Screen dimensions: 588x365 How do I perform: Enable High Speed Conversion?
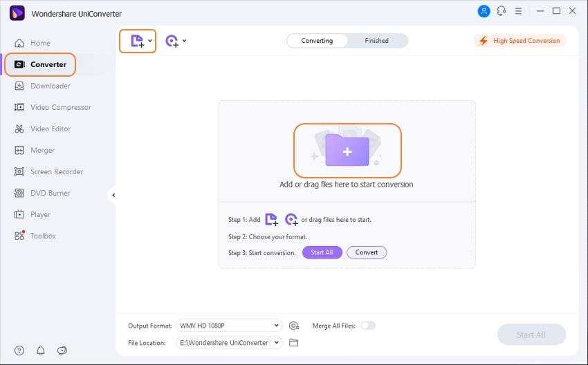(x=520, y=41)
